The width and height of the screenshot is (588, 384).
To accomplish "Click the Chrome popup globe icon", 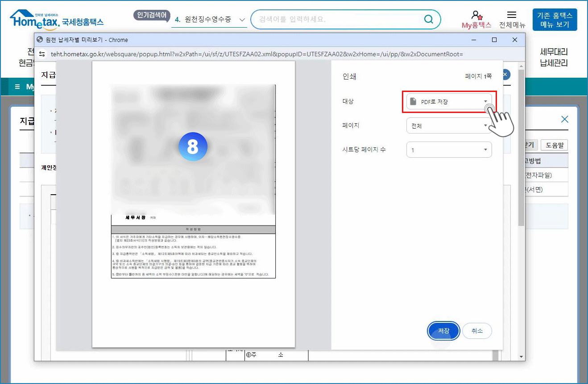I will [x=40, y=40].
